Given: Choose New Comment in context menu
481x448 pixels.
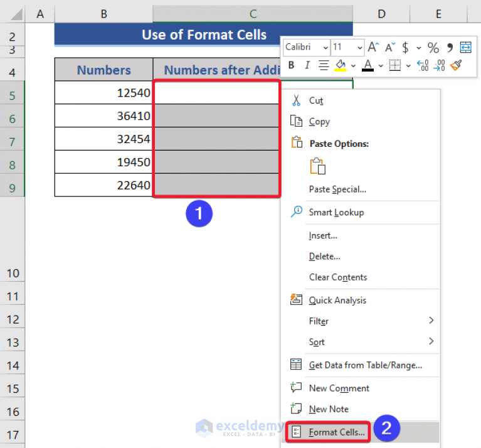Looking at the screenshot, I should (x=361, y=388).
